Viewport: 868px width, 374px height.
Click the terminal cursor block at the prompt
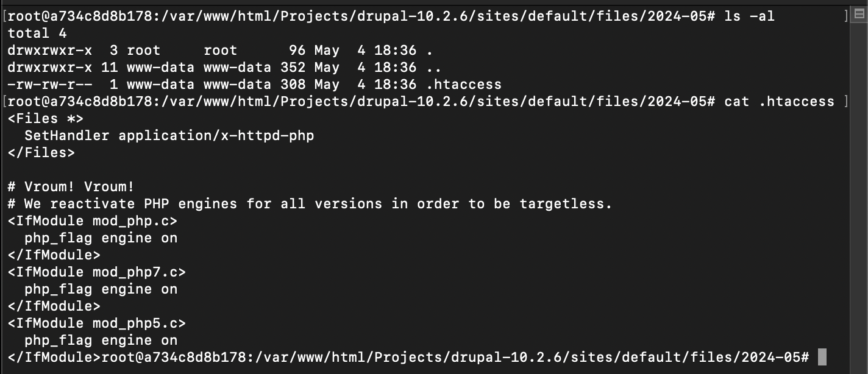(822, 357)
